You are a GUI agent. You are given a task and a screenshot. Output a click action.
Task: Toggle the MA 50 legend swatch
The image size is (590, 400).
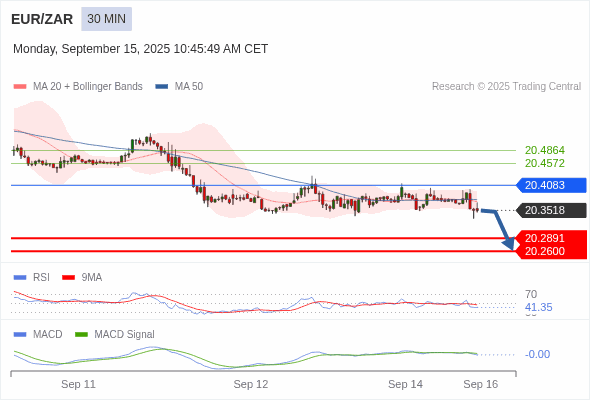point(162,87)
